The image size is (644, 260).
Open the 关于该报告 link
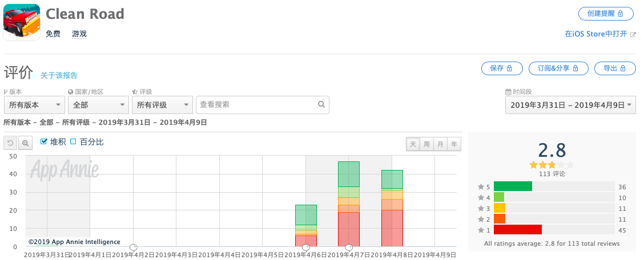pos(59,75)
